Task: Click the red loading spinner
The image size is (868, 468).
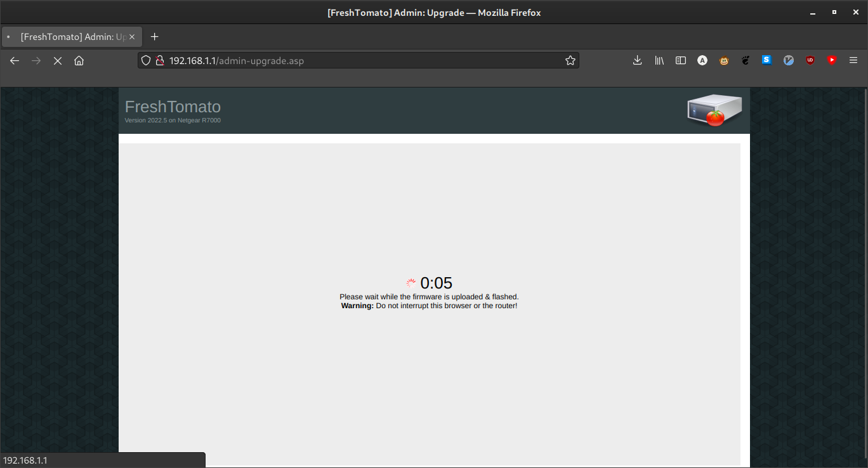Action: point(411,283)
